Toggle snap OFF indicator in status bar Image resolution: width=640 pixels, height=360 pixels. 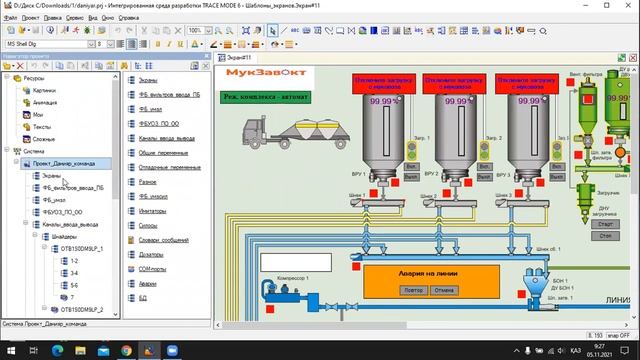pos(619,335)
